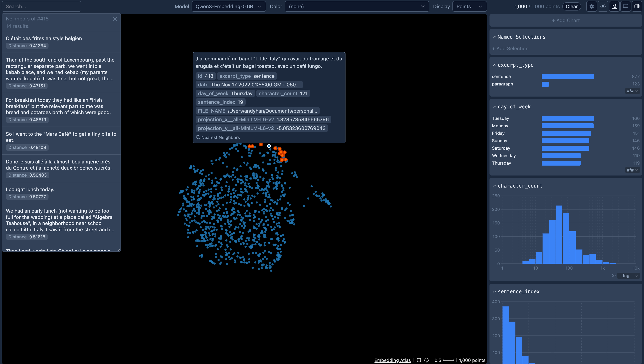This screenshot has width=644, height=364.
Task: Open the Model dropdown Qwen3-Embedding-0.6B
Action: [228, 6]
